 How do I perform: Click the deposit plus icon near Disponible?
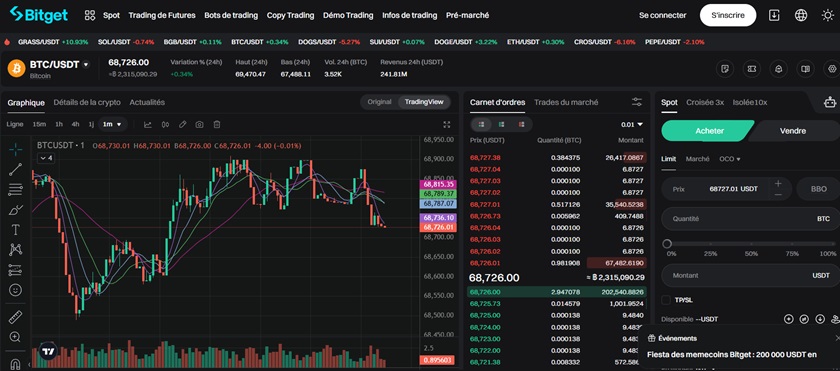(x=788, y=319)
